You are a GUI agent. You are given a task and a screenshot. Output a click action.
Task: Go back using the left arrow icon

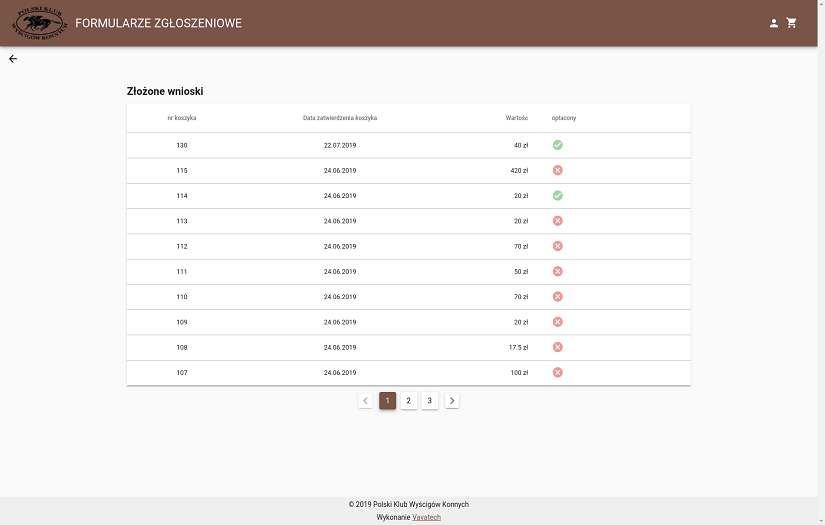pyautogui.click(x=13, y=59)
